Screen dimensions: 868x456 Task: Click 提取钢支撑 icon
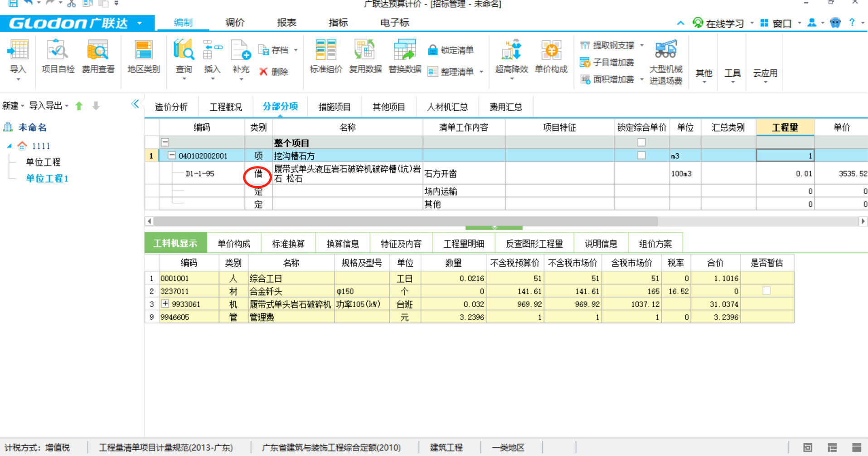585,45
